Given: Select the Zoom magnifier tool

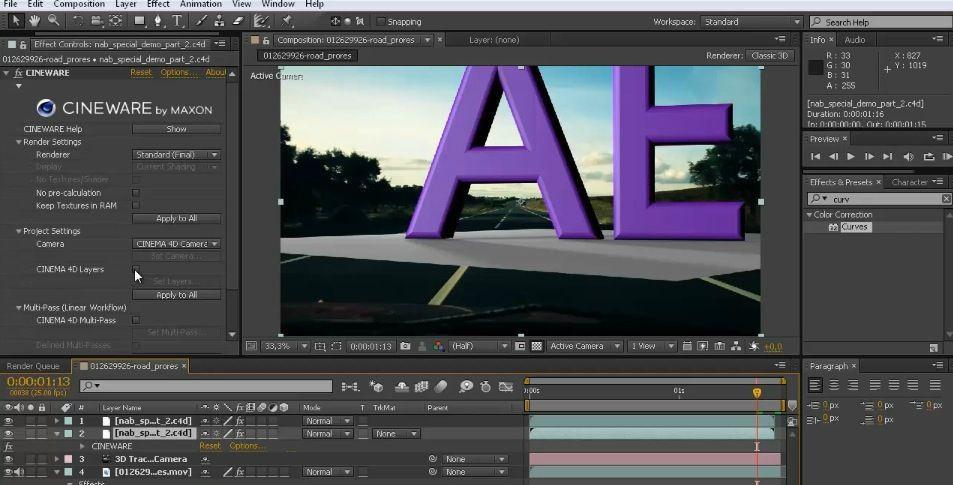Looking at the screenshot, I should pos(53,21).
